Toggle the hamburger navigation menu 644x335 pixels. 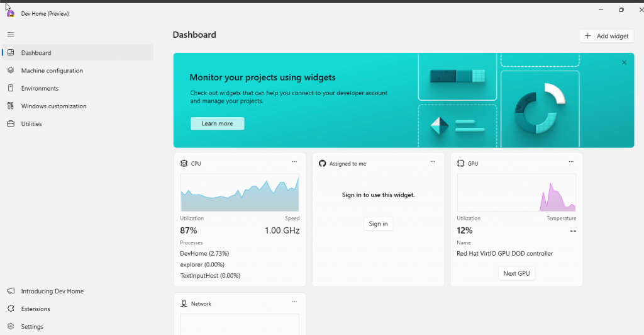11,35
